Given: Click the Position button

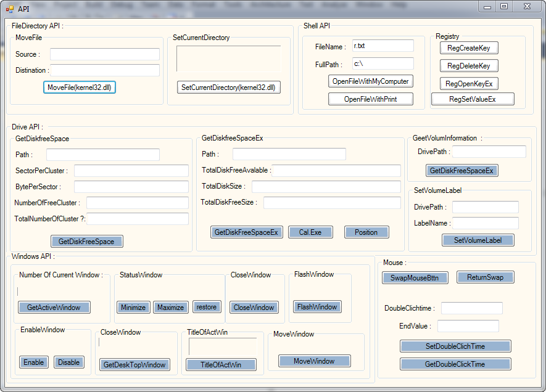Looking at the screenshot, I should pyautogui.click(x=366, y=232).
